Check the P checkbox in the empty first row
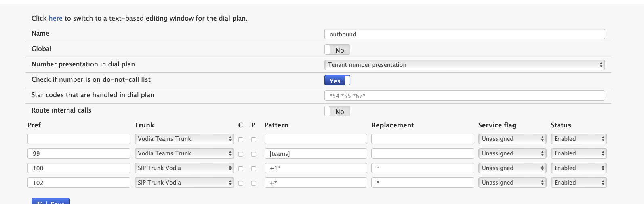The height and width of the screenshot is (204, 644). (x=254, y=140)
